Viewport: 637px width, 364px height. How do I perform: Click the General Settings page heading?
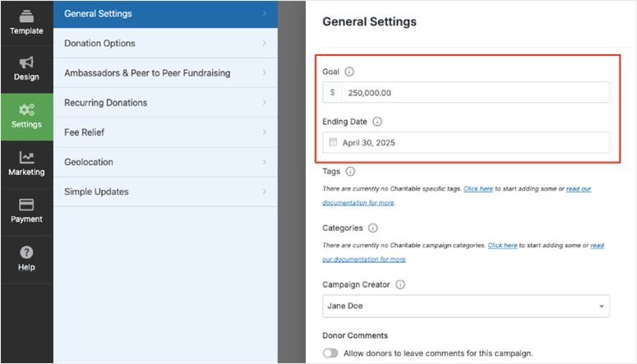tap(369, 21)
